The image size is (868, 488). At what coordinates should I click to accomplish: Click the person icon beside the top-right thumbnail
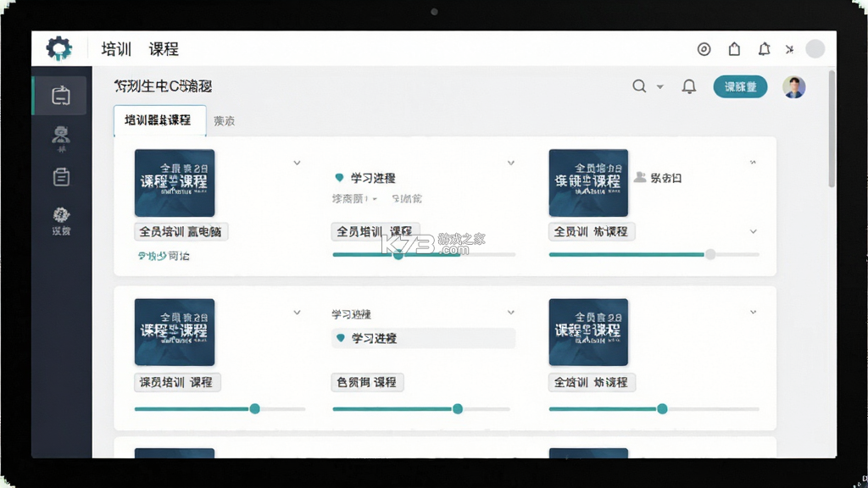tap(640, 178)
